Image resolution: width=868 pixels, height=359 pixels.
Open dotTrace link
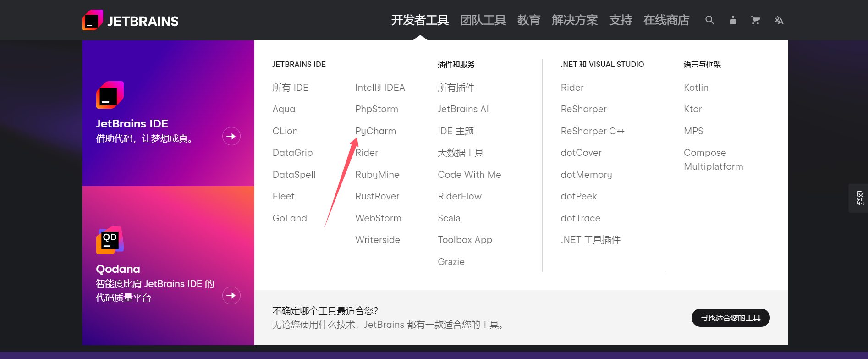pyautogui.click(x=580, y=218)
